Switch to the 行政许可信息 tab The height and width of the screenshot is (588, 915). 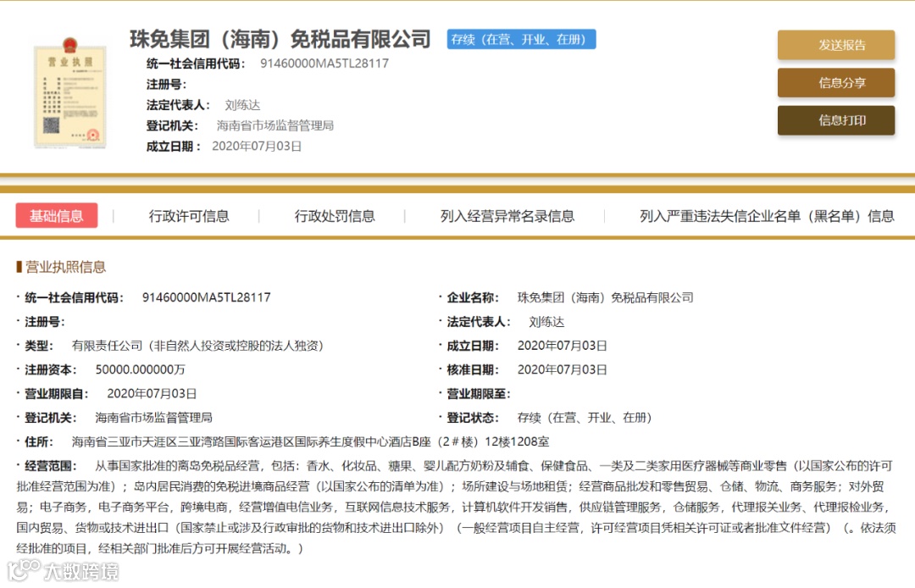pyautogui.click(x=189, y=216)
